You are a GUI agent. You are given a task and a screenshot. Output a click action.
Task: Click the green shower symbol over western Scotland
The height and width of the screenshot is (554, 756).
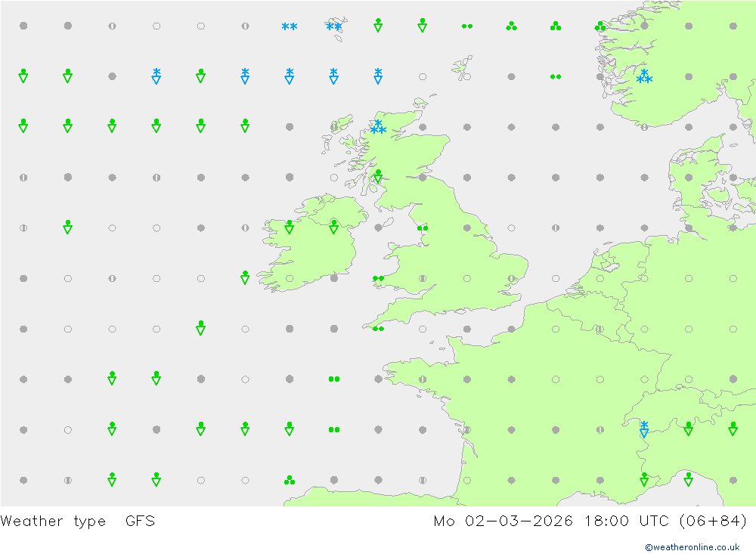point(378,177)
